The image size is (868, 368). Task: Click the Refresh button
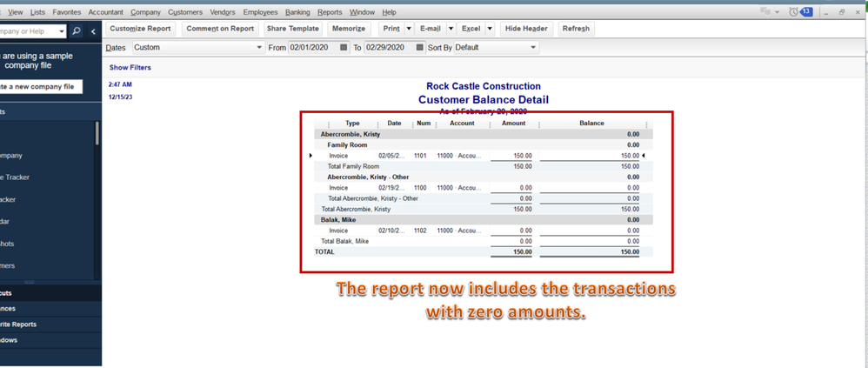pos(577,29)
